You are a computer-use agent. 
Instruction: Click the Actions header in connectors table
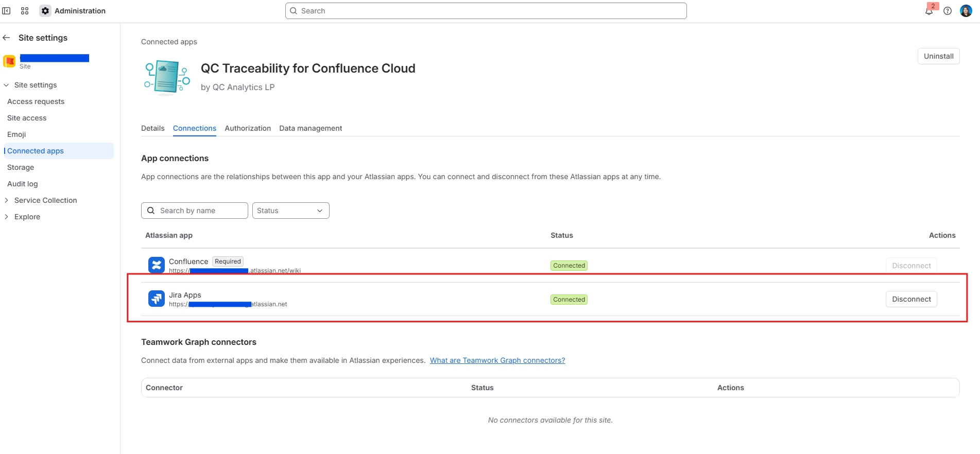(x=730, y=388)
